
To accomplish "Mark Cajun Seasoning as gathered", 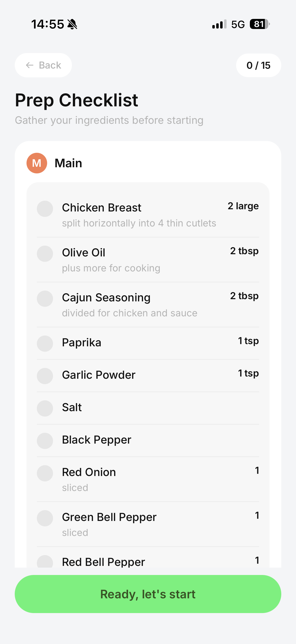I will click(x=45, y=298).
